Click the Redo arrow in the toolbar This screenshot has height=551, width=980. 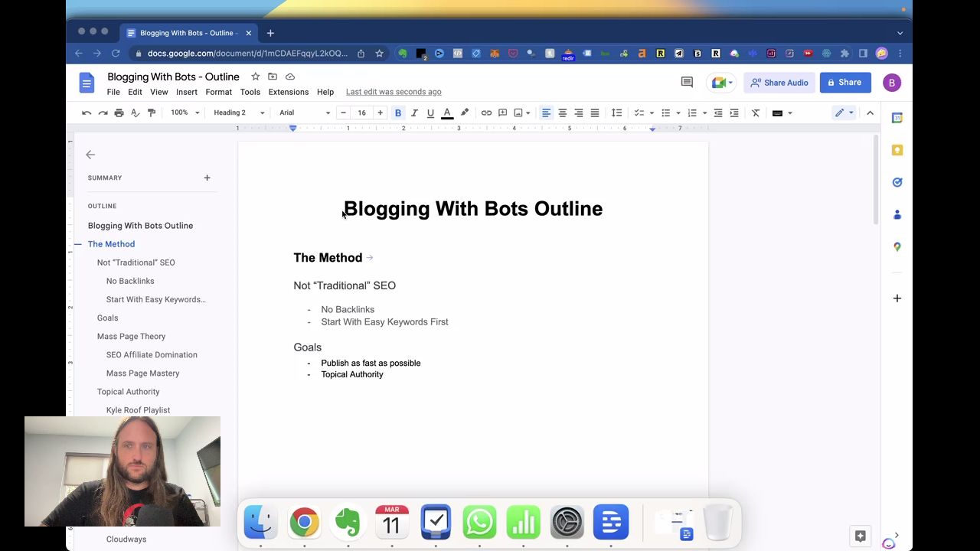103,113
